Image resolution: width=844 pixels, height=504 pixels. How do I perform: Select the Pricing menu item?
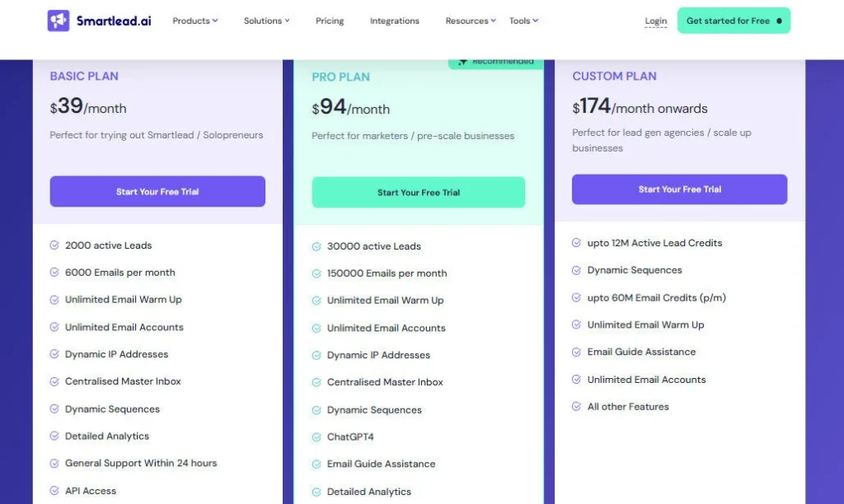pyautogui.click(x=329, y=20)
